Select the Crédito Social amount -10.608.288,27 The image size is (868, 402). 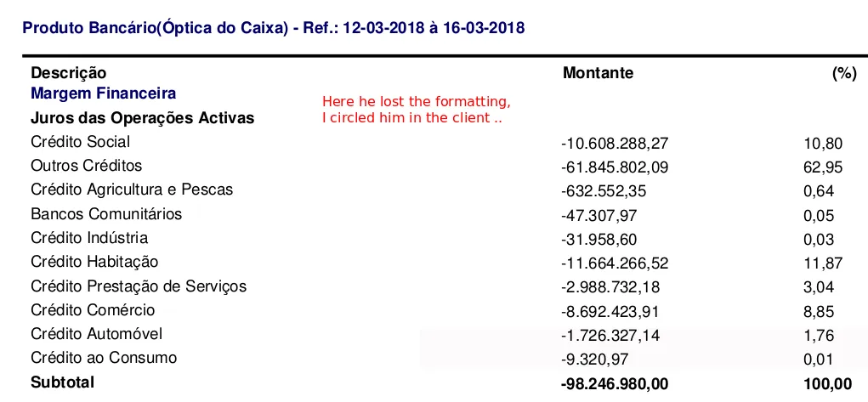pyautogui.click(x=615, y=144)
